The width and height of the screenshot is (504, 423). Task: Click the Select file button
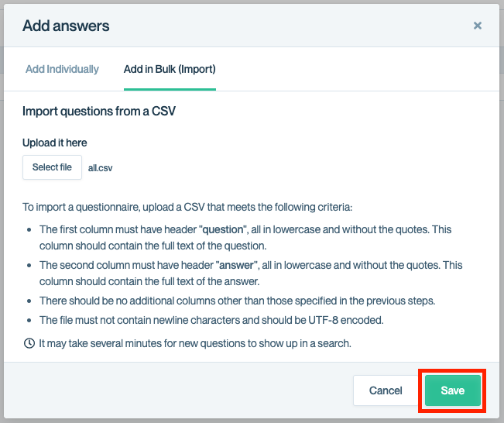[52, 167]
